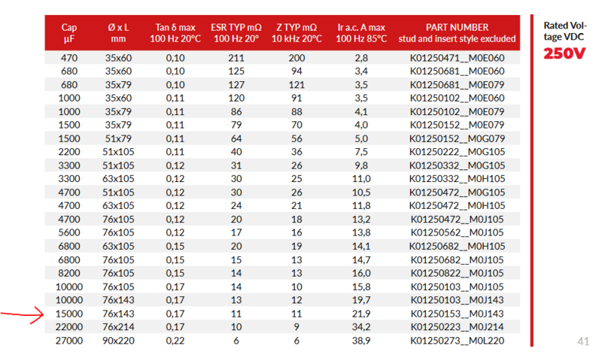Image resolution: width=602 pixels, height=364 pixels.
Task: Click the page number 41
Action: tap(582, 341)
